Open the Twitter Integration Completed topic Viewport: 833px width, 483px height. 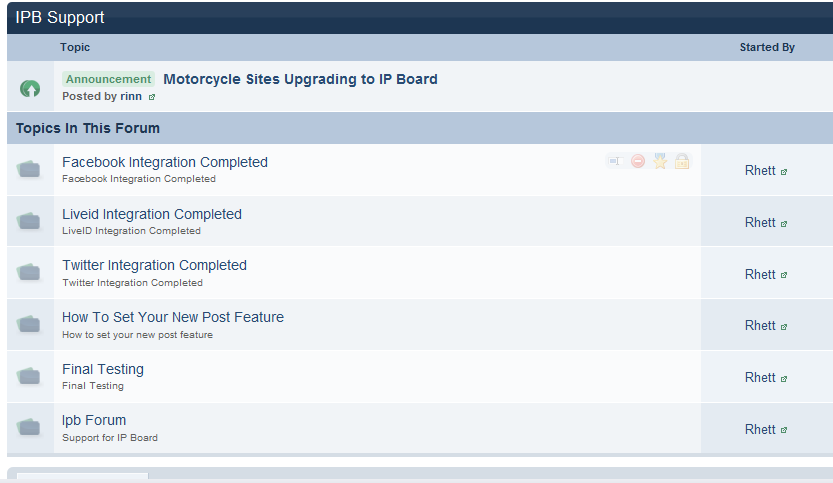tap(154, 265)
